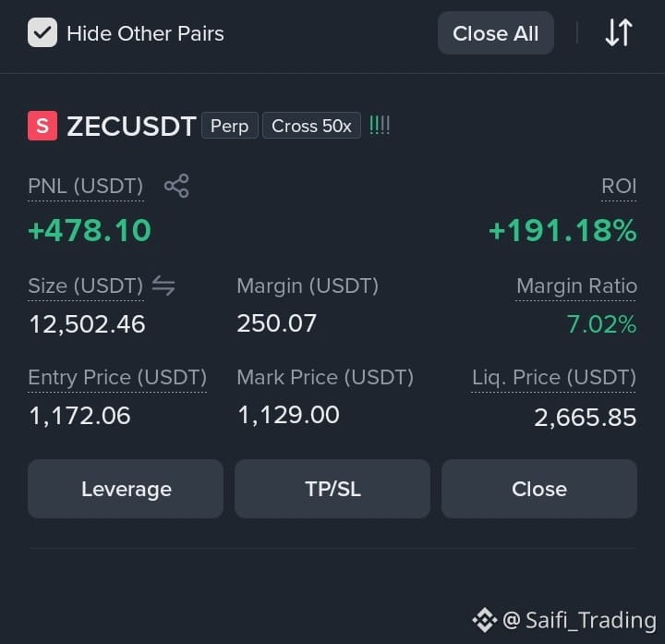The image size is (665, 644).
Task: Open the Leverage adjustment button
Action: (126, 489)
